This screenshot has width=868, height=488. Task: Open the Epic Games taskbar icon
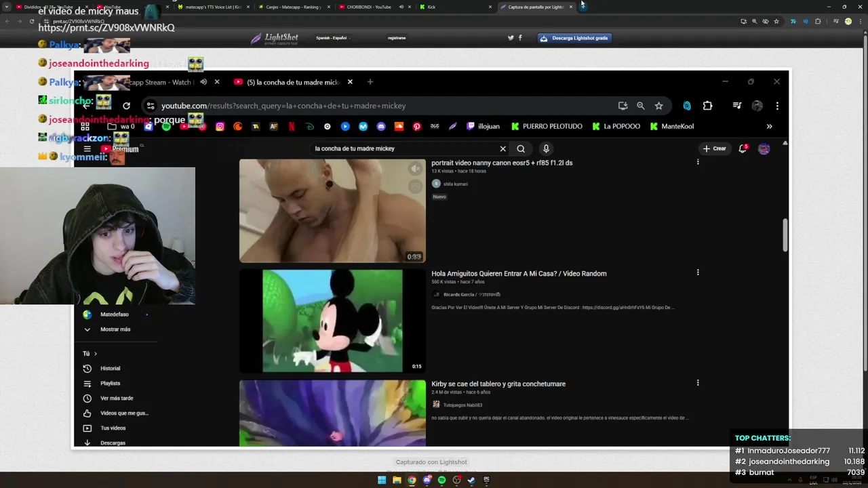coord(486,480)
